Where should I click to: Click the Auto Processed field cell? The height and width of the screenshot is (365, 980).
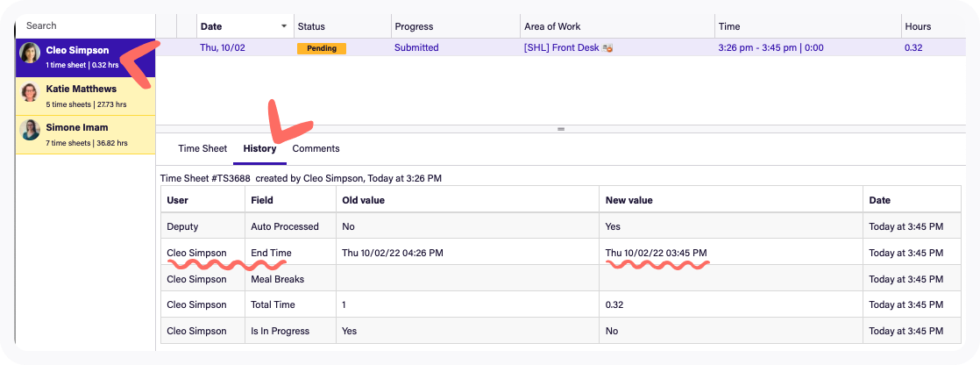pyautogui.click(x=290, y=226)
